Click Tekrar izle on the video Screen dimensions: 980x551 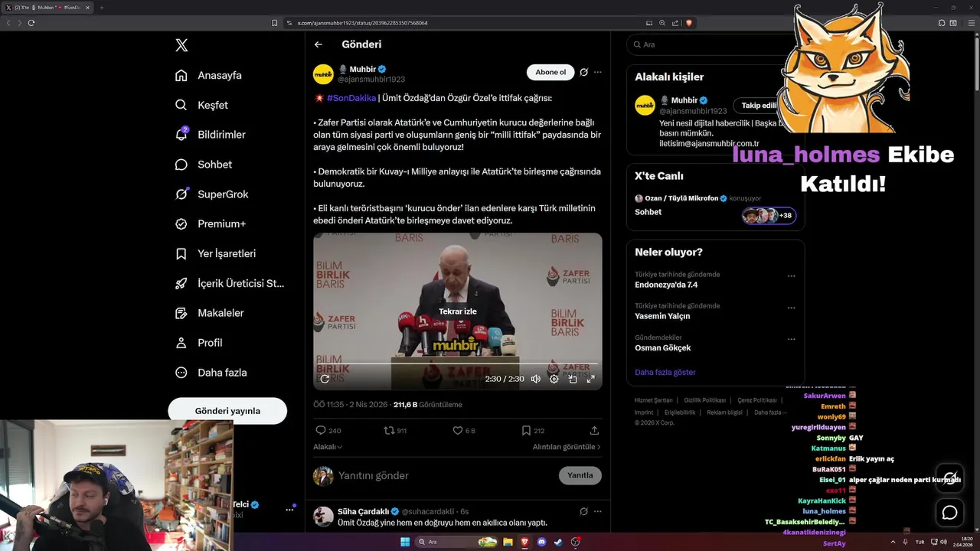[x=458, y=311]
